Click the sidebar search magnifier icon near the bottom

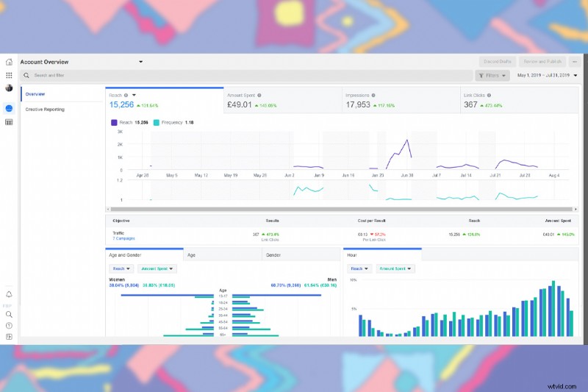pos(9,314)
